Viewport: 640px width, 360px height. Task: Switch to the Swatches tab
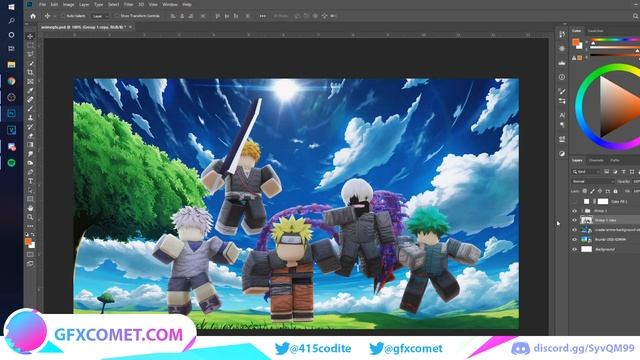595,31
